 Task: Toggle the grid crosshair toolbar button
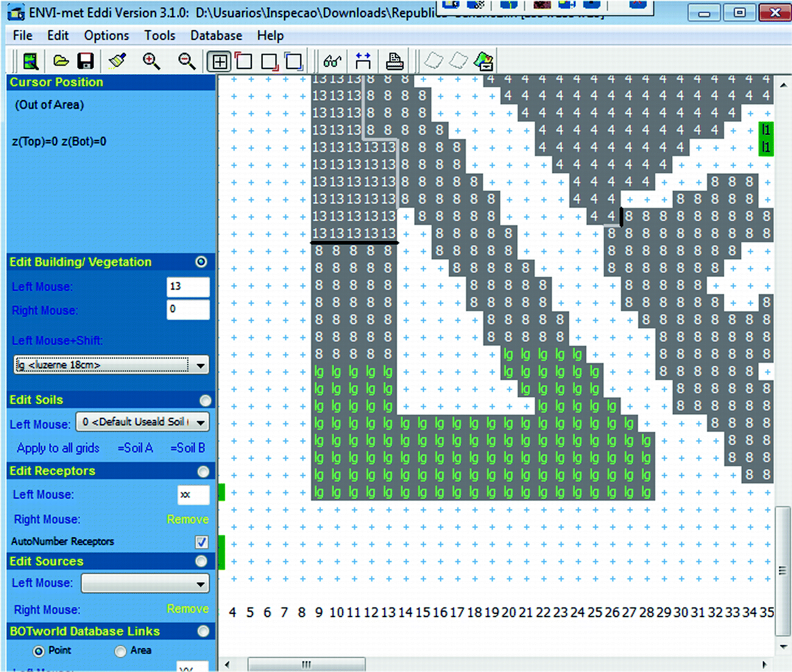tap(219, 61)
